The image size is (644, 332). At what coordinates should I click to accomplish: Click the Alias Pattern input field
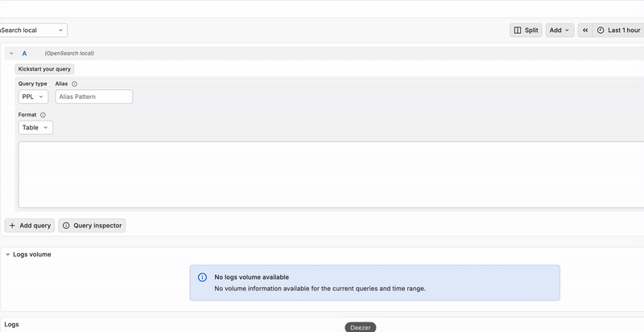click(93, 96)
